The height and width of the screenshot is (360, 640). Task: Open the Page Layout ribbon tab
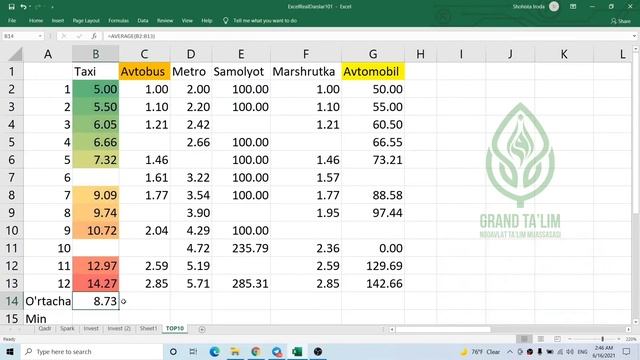point(86,20)
